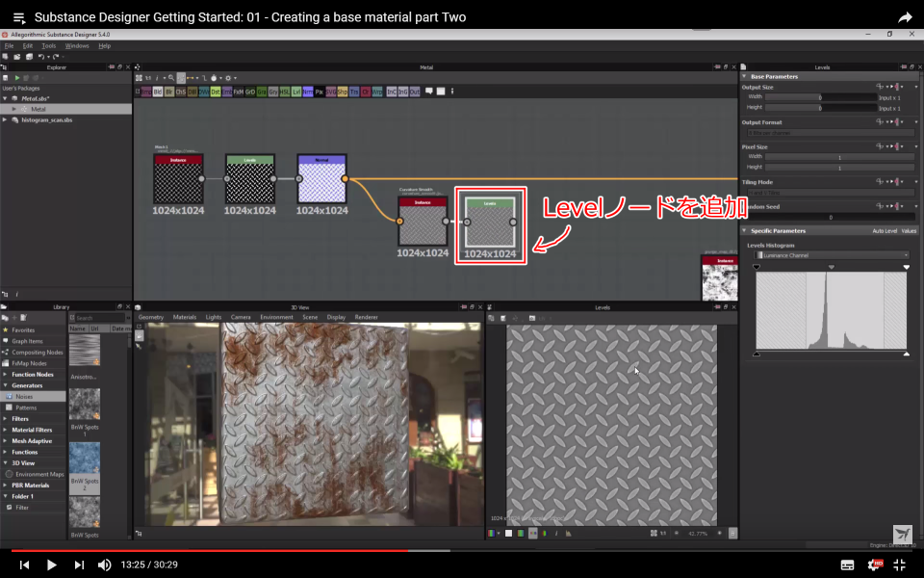Toggle YouTube subtitles button
The width and height of the screenshot is (924, 578).
pyautogui.click(x=847, y=565)
